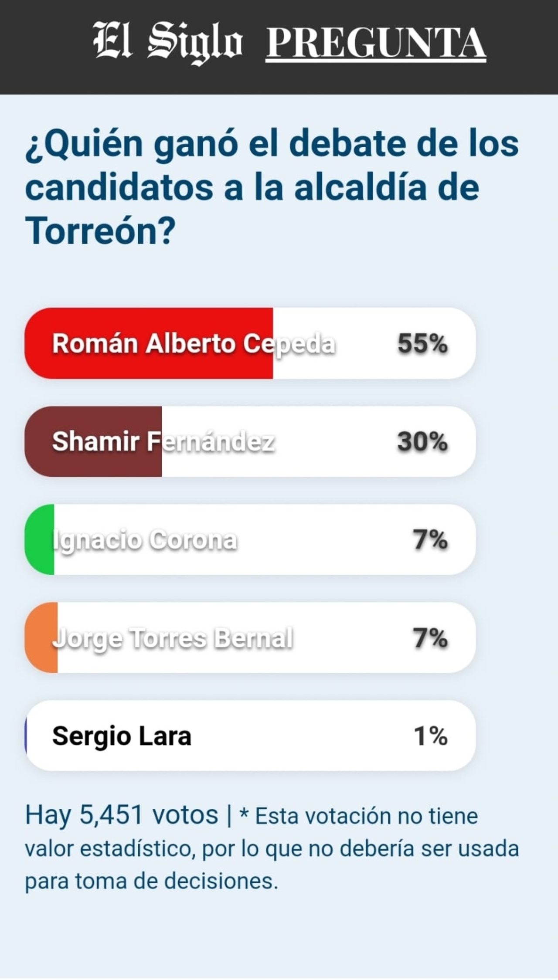Image resolution: width=558 pixels, height=980 pixels.
Task: Click Ignacio Corona's 7% result
Action: (430, 540)
